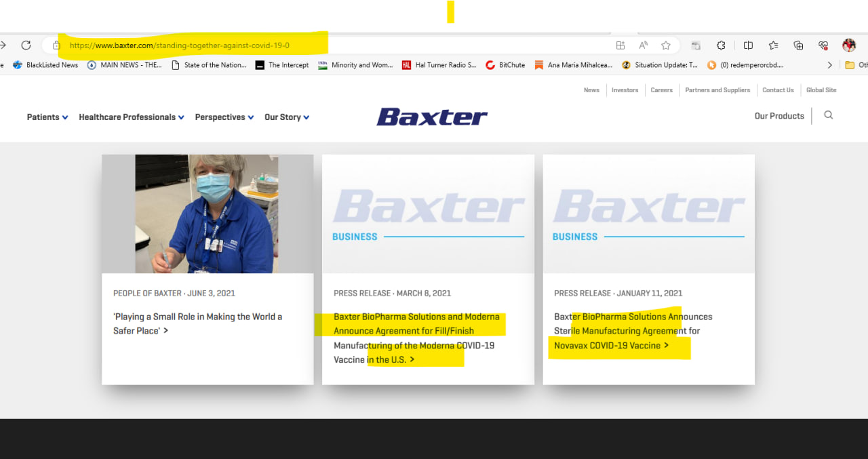Reload the page with the refresh icon
The image size is (868, 459).
(26, 45)
